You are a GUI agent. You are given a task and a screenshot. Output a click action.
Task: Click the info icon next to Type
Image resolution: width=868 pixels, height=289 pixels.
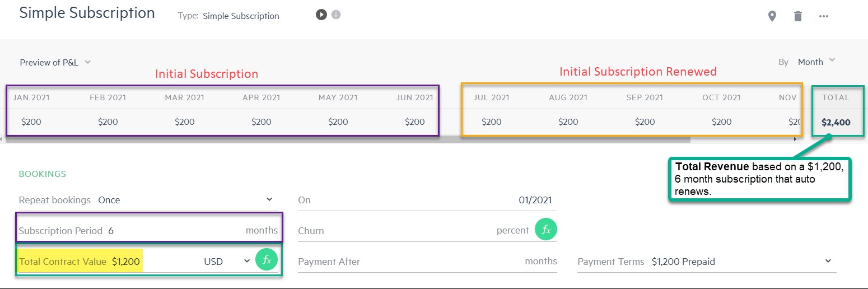336,15
